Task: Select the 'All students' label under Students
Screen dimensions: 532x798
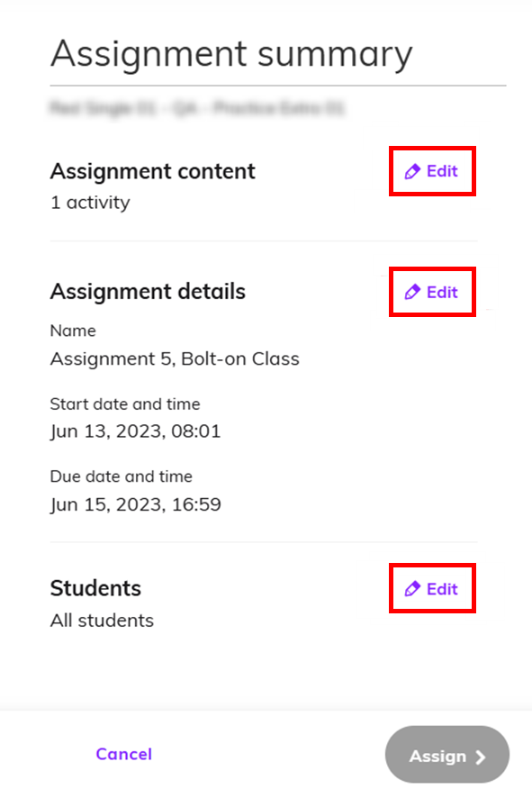Action: 102,620
